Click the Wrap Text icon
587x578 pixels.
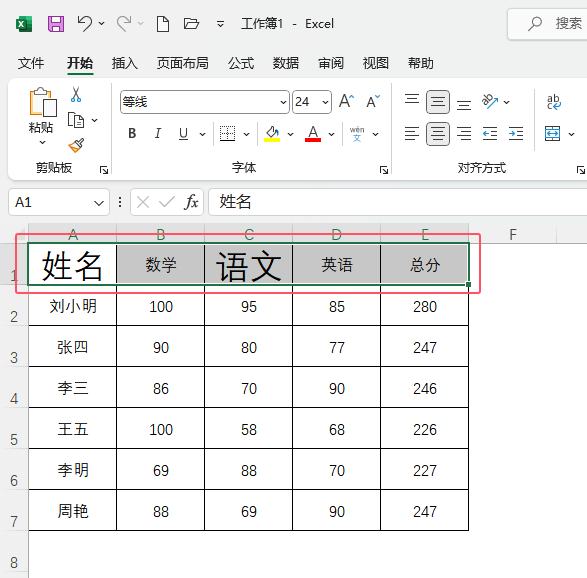point(554,102)
